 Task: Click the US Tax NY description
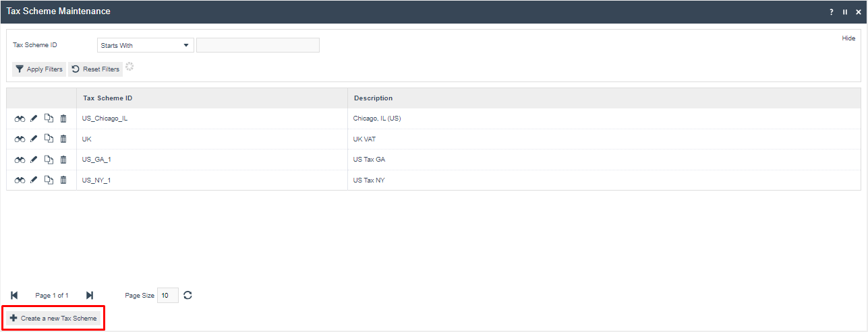[369, 180]
